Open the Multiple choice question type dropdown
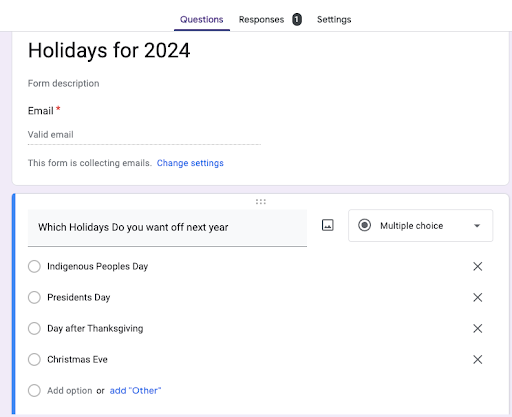 (420, 226)
